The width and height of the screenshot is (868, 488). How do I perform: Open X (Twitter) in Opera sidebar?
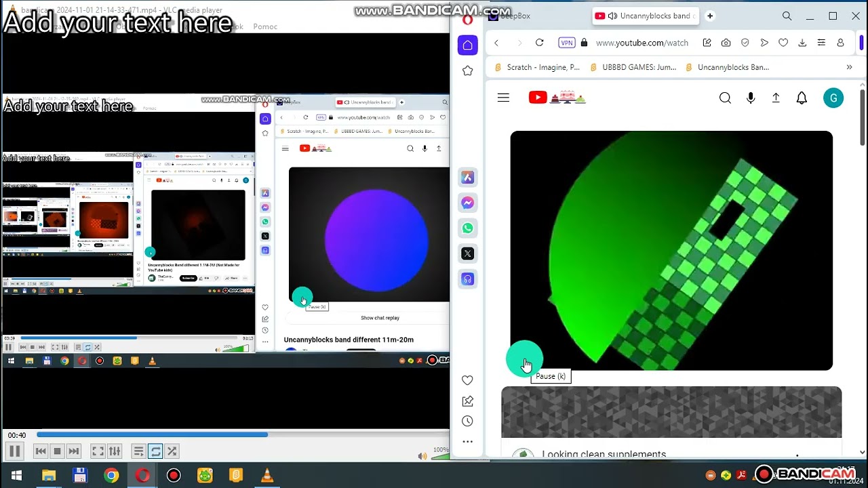[x=467, y=253]
